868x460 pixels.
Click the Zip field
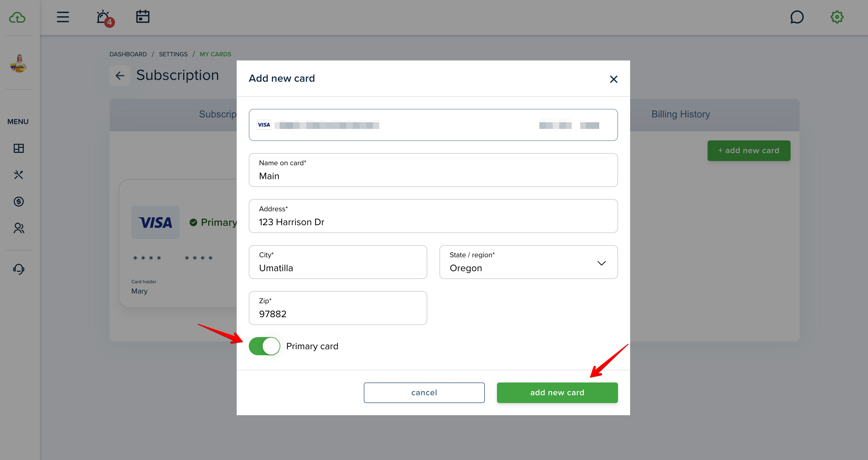(x=338, y=308)
